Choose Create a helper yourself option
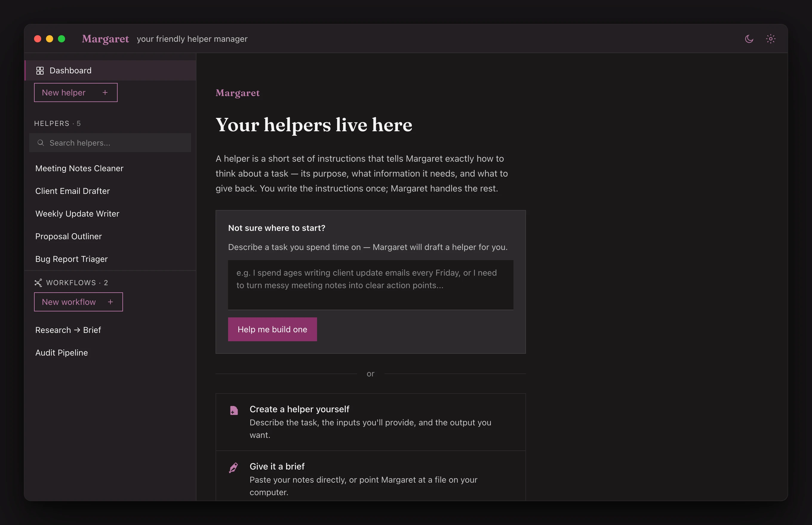This screenshot has height=525, width=812. [370, 422]
